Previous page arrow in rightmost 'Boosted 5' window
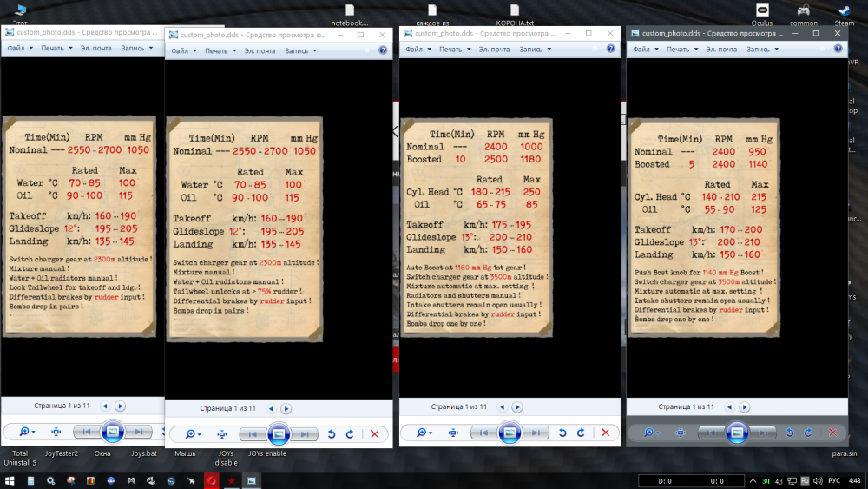 coord(730,407)
